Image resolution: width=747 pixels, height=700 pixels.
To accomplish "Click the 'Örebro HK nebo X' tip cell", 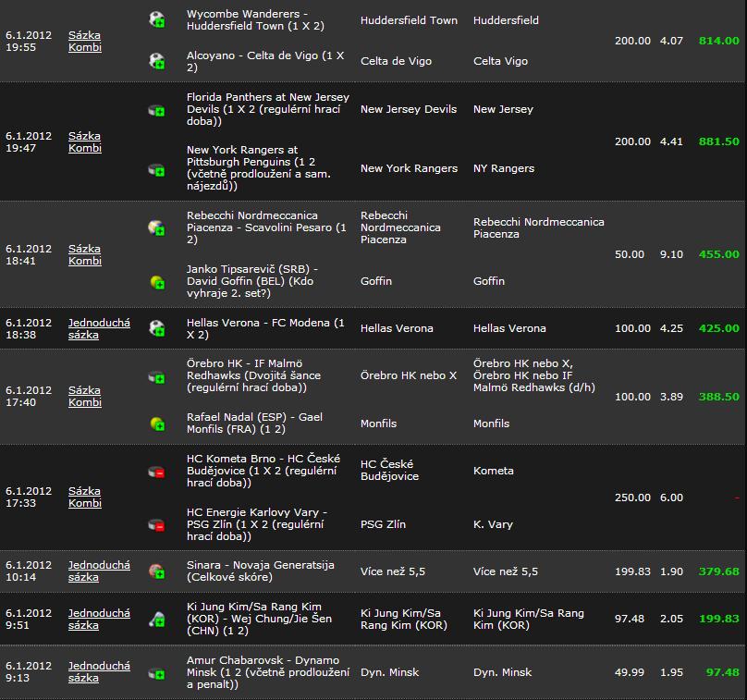I will pyautogui.click(x=409, y=375).
